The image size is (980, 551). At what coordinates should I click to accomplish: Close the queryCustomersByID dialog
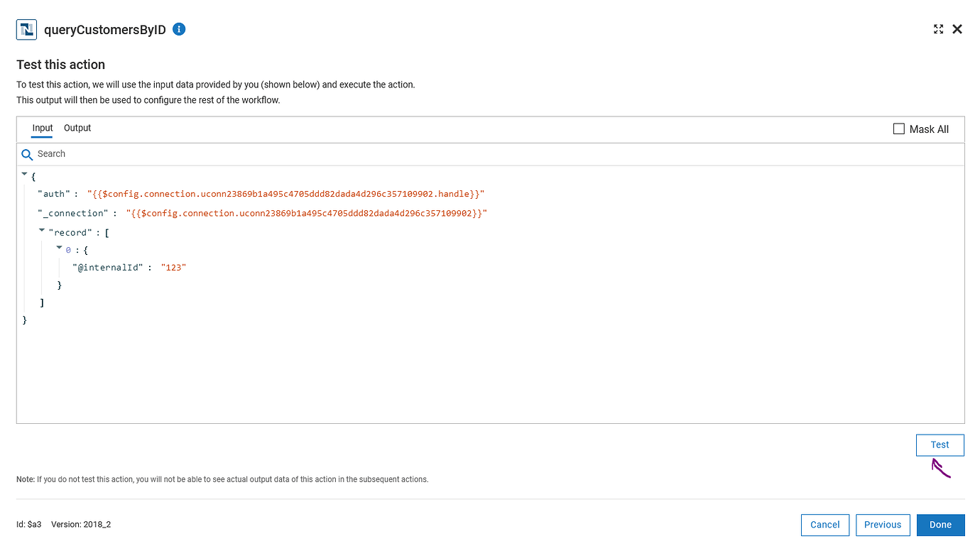(957, 29)
